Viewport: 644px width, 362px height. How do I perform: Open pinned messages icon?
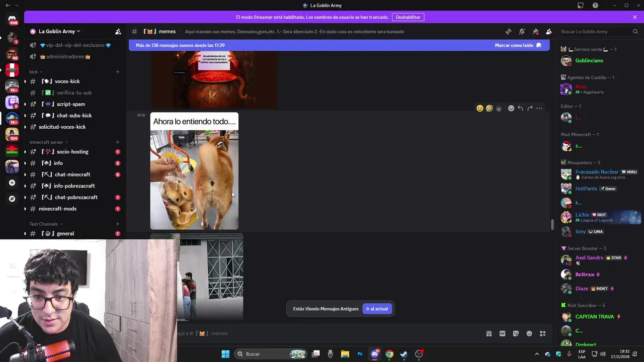pyautogui.click(x=535, y=31)
